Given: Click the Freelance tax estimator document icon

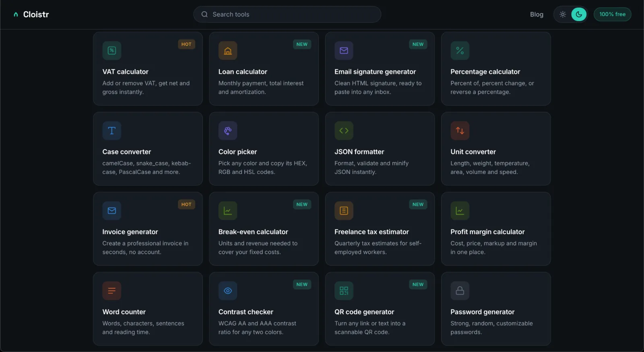Looking at the screenshot, I should click(x=344, y=211).
